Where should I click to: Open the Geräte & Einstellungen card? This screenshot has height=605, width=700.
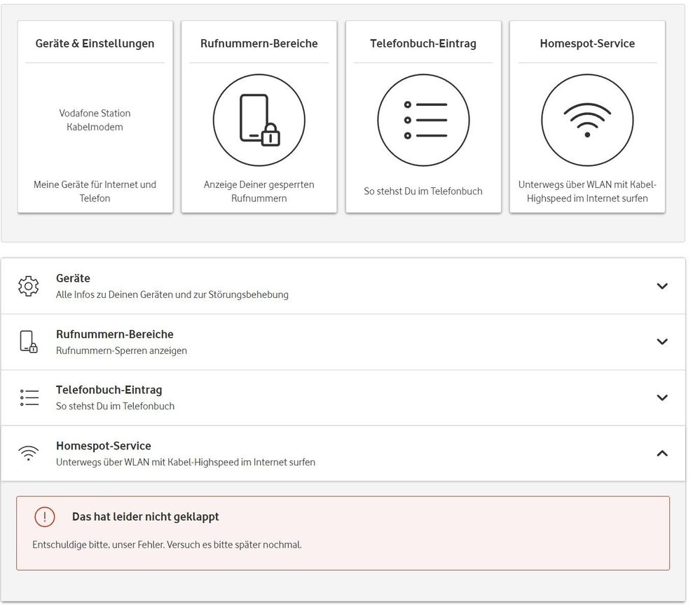(95, 43)
